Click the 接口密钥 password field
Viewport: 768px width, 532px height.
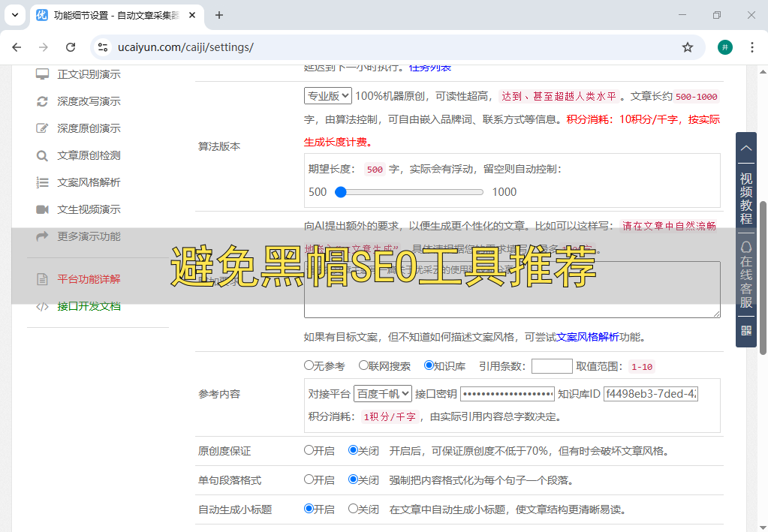pos(507,393)
